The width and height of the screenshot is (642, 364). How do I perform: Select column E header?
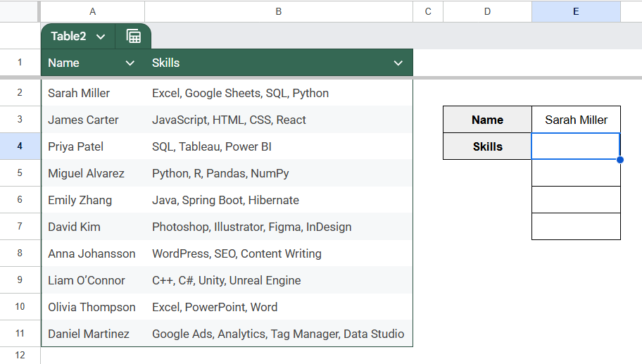point(576,11)
